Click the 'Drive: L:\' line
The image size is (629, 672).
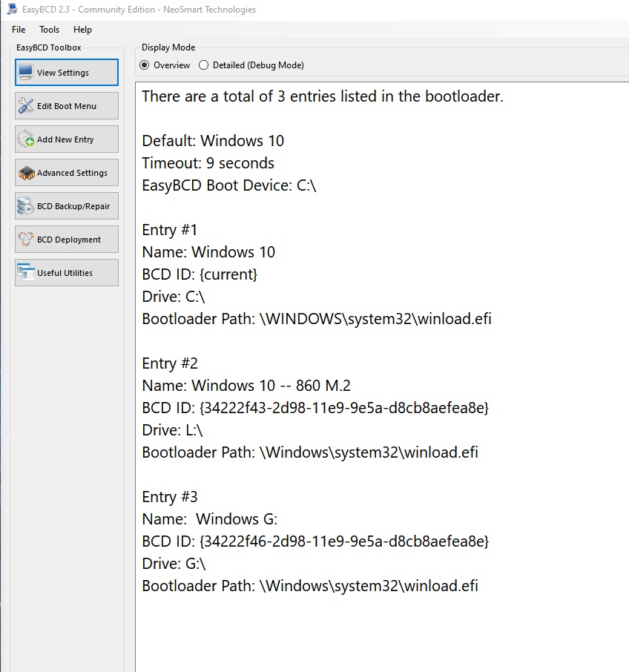172,430
